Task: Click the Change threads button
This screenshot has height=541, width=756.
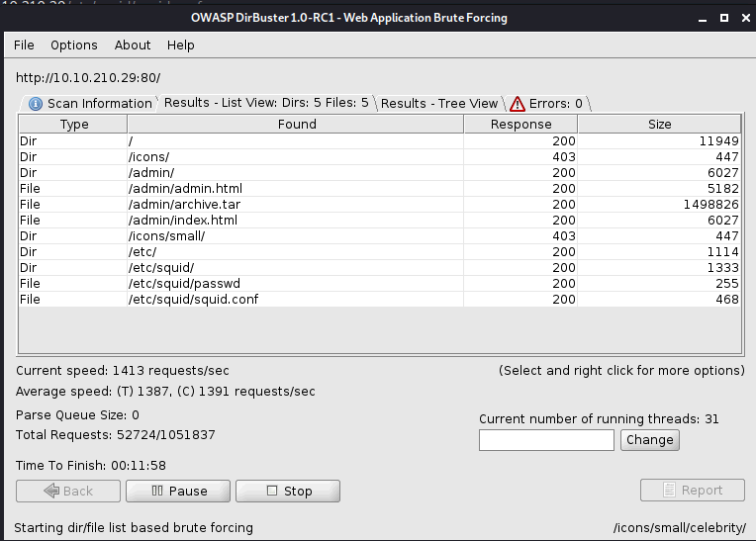Action: pos(650,440)
